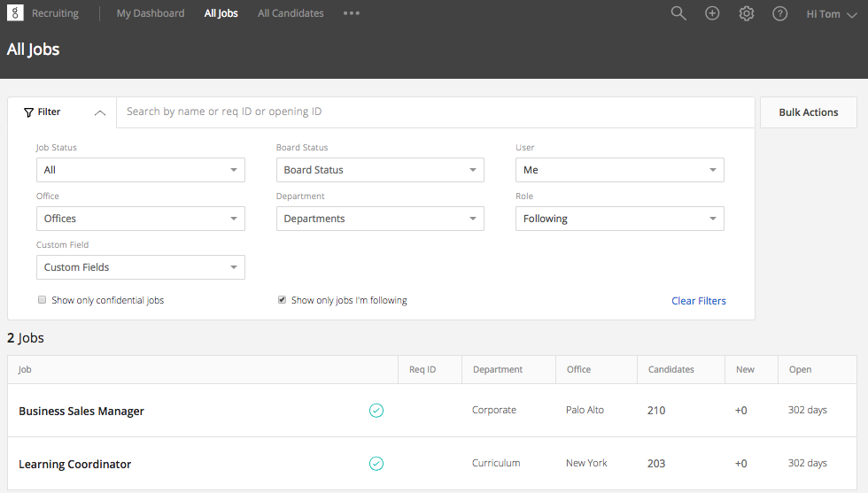This screenshot has height=493, width=868.
Task: Click the 210 candidates count
Action: tap(656, 411)
